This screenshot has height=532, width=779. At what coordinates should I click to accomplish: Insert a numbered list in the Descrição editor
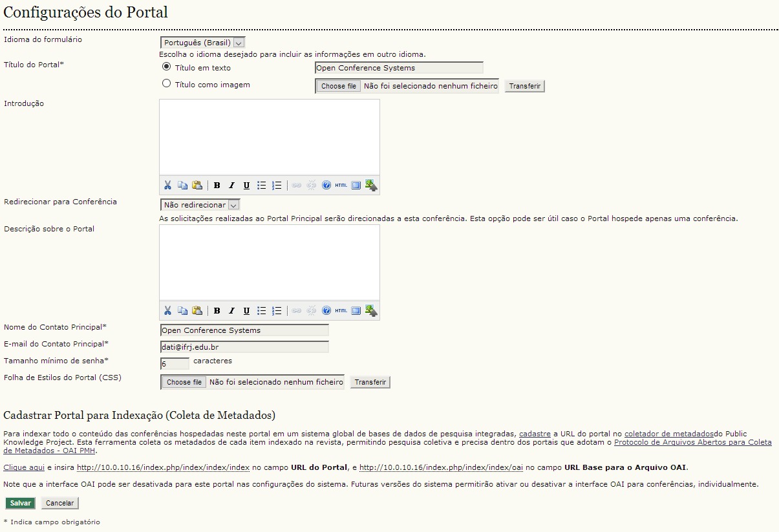277,311
